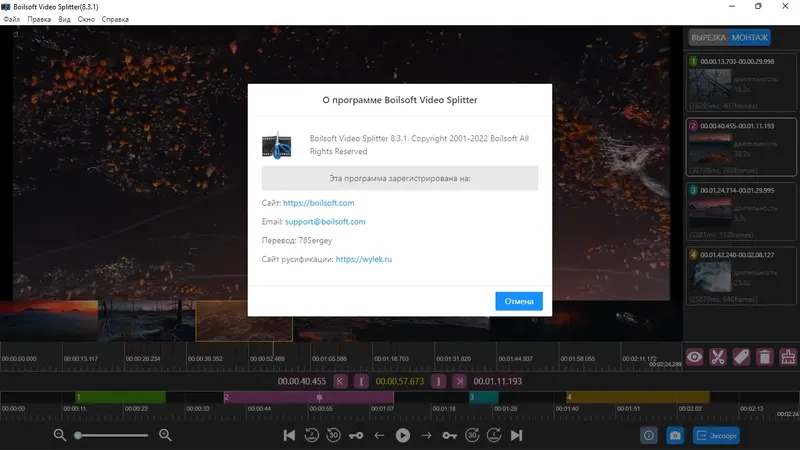800x450 pixels.
Task: Forward 2 minutes with the forward icon
Action: (x=494, y=435)
